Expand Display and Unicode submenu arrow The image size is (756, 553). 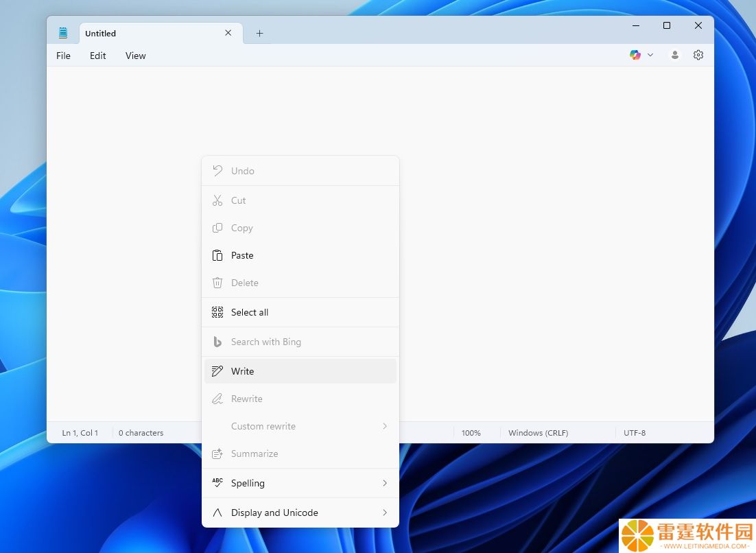[x=385, y=512]
